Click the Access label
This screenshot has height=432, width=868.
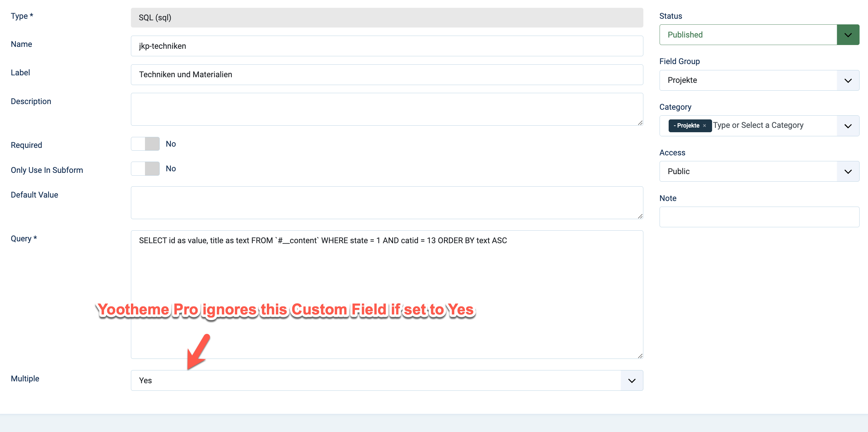click(672, 153)
